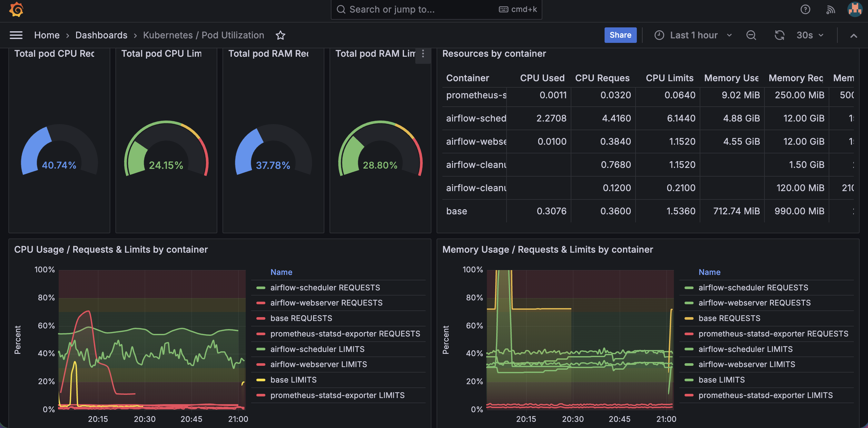This screenshot has height=428, width=868.
Task: Mark the dashboard as favorite with the star
Action: click(281, 35)
